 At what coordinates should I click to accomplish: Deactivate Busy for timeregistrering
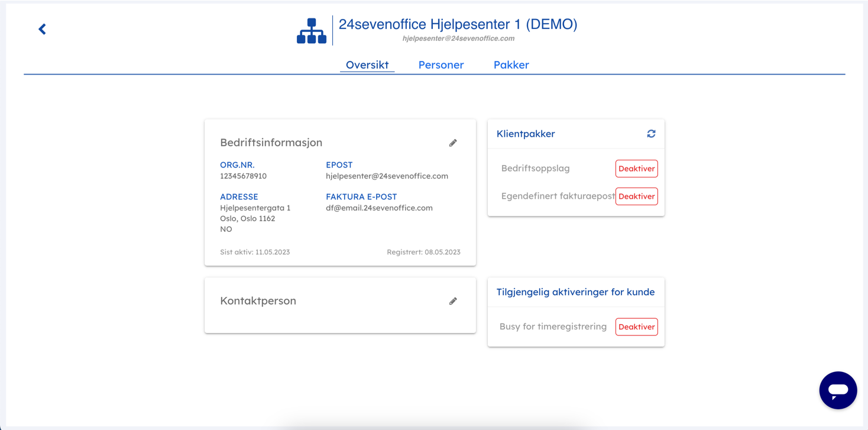pyautogui.click(x=636, y=327)
